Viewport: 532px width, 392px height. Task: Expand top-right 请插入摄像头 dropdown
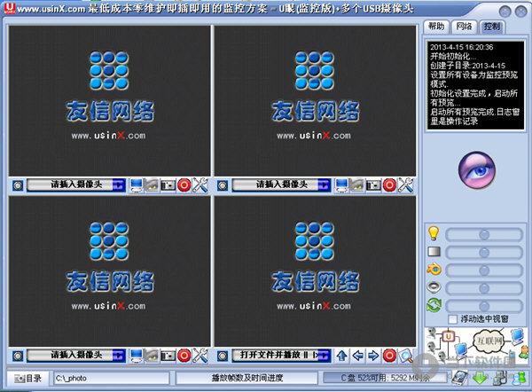point(324,185)
